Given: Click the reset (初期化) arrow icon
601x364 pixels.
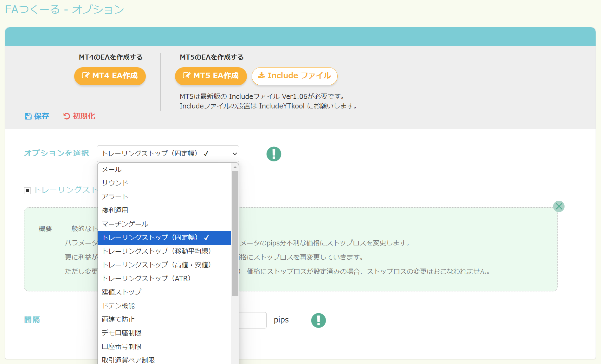Looking at the screenshot, I should (67, 116).
